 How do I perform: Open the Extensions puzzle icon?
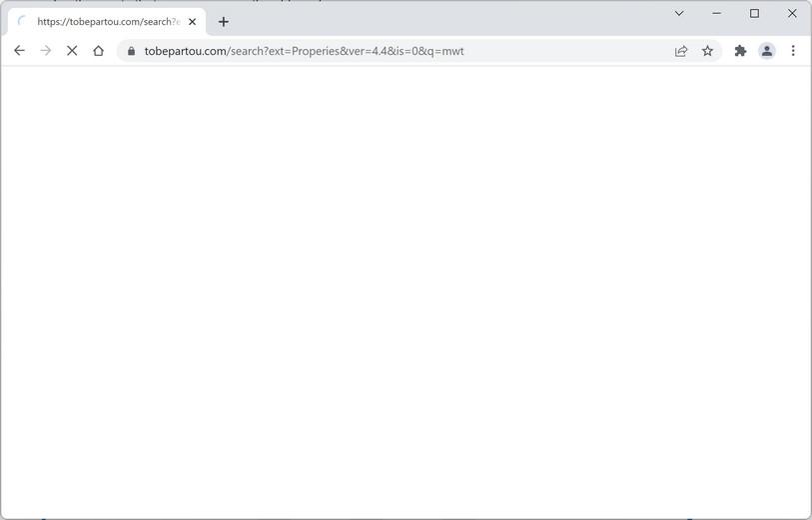tap(740, 51)
